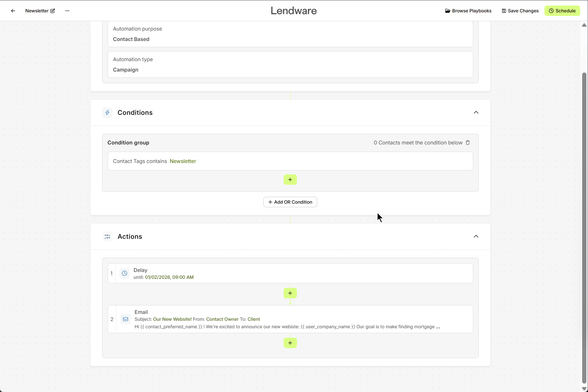Click the Delay clock icon
The height and width of the screenshot is (392, 588).
click(x=125, y=273)
